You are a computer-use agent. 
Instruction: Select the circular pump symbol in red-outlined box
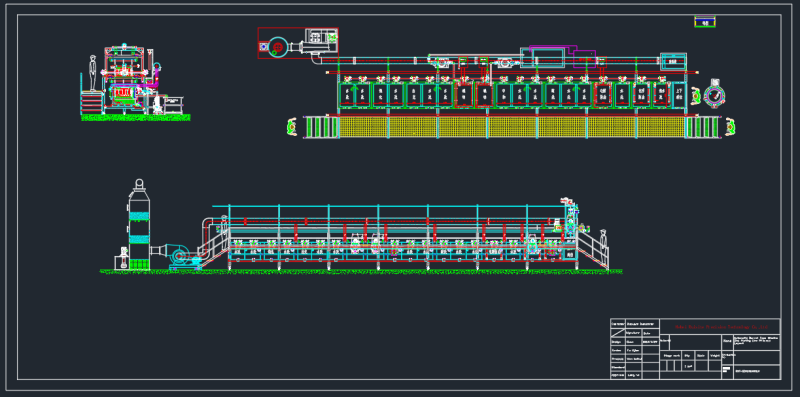(x=278, y=46)
